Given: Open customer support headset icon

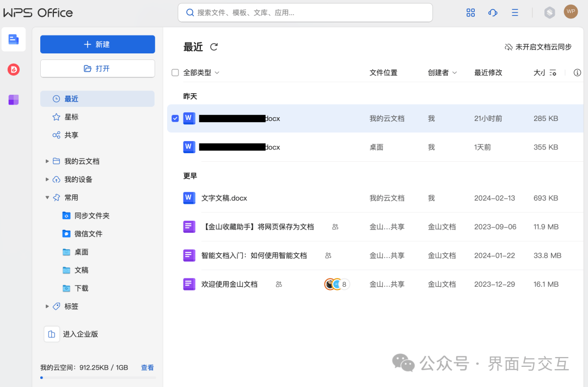Looking at the screenshot, I should pos(493,12).
